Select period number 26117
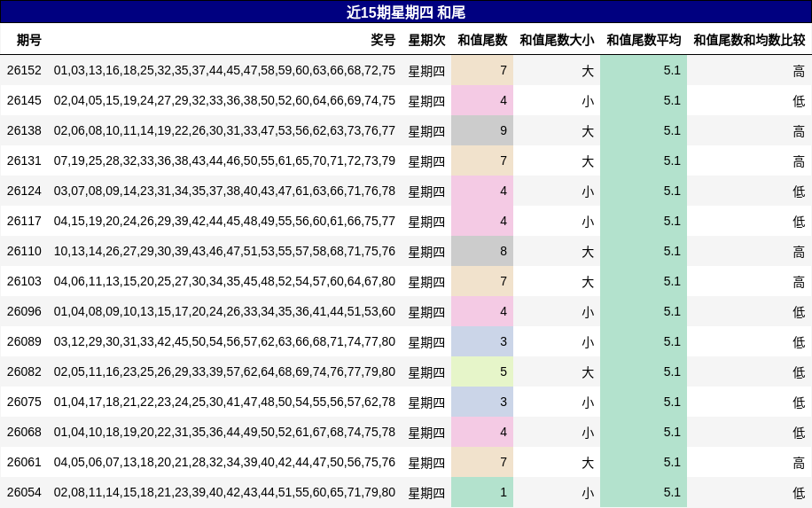This screenshot has width=812, height=508. point(24,221)
